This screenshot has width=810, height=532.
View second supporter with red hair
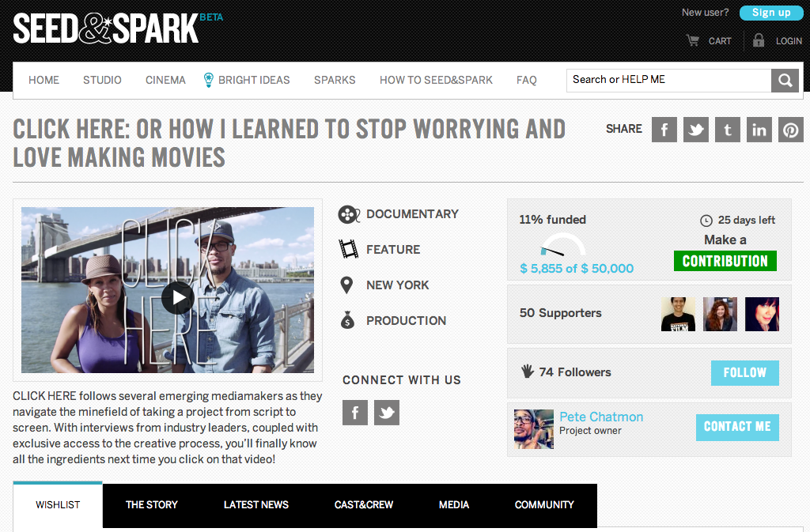(x=720, y=315)
